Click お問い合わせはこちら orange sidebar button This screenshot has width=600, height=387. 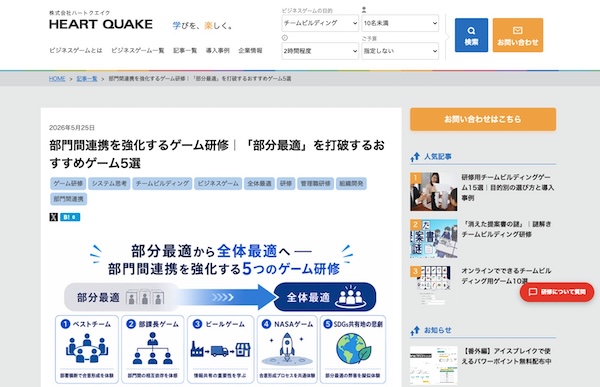[x=483, y=119]
